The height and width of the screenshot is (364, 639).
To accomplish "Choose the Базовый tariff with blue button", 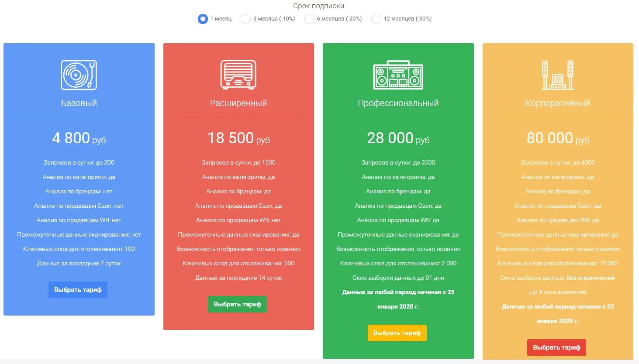I will click(78, 290).
